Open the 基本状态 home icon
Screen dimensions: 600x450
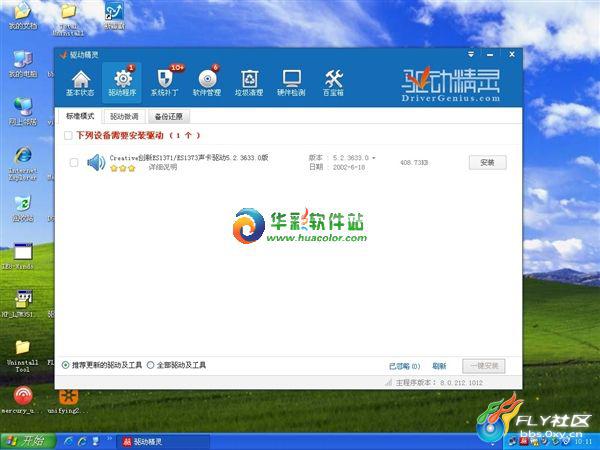point(80,83)
